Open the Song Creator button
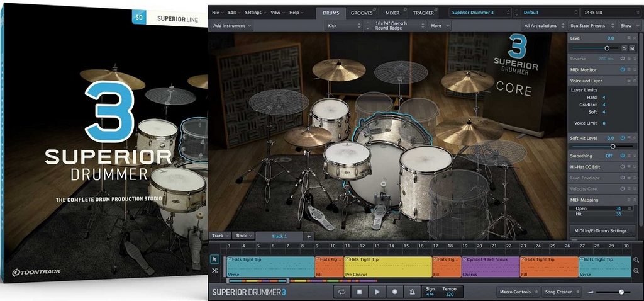The image size is (644, 301). (x=562, y=292)
